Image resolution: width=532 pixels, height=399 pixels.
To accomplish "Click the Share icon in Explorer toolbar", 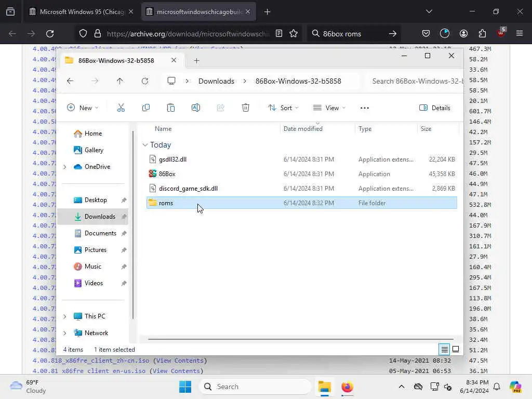I will [x=220, y=108].
